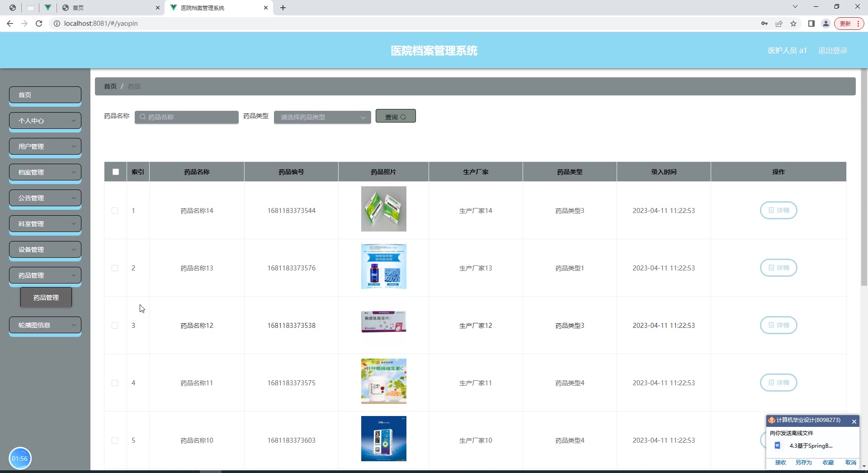Open the browser side panel icon
Image resolution: width=868 pixels, height=473 pixels.
[x=811, y=24]
